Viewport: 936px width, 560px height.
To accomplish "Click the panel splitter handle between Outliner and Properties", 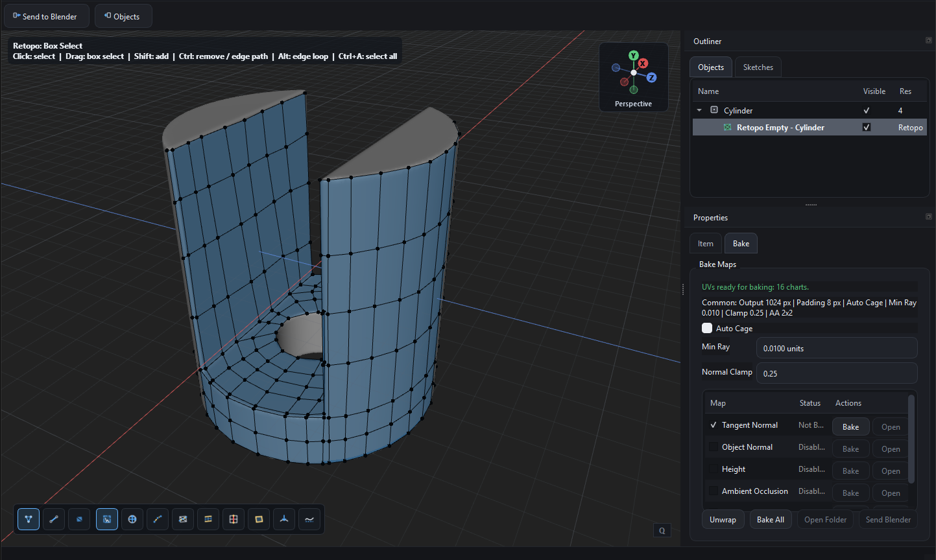I will point(811,205).
